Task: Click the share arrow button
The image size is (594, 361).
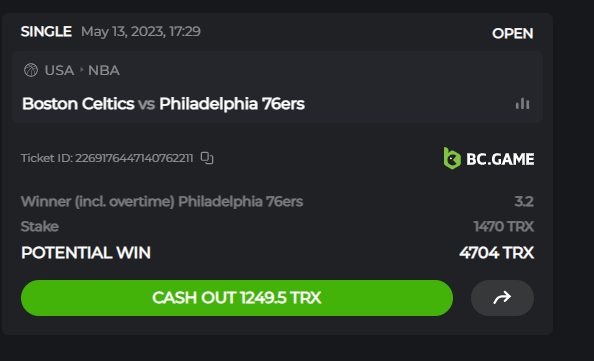Action: (x=502, y=298)
